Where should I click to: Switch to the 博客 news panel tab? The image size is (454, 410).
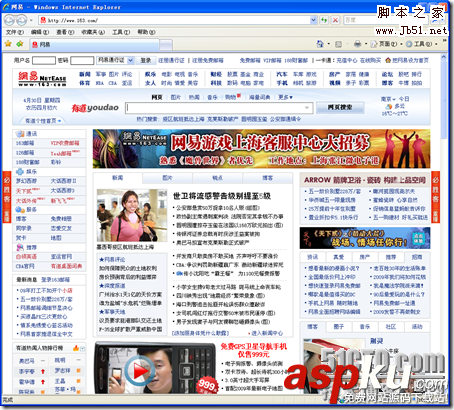pos(268,178)
